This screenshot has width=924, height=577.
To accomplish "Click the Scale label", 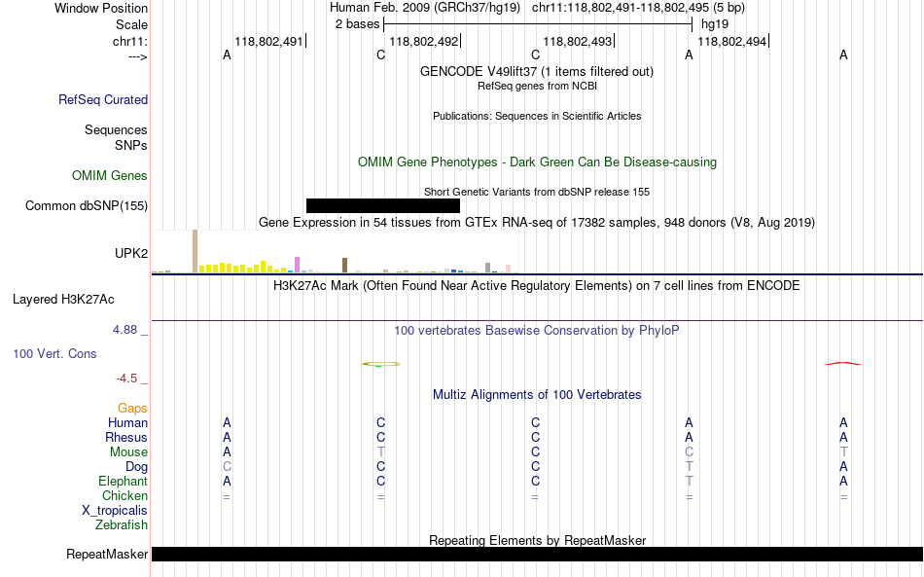I will (x=132, y=24).
